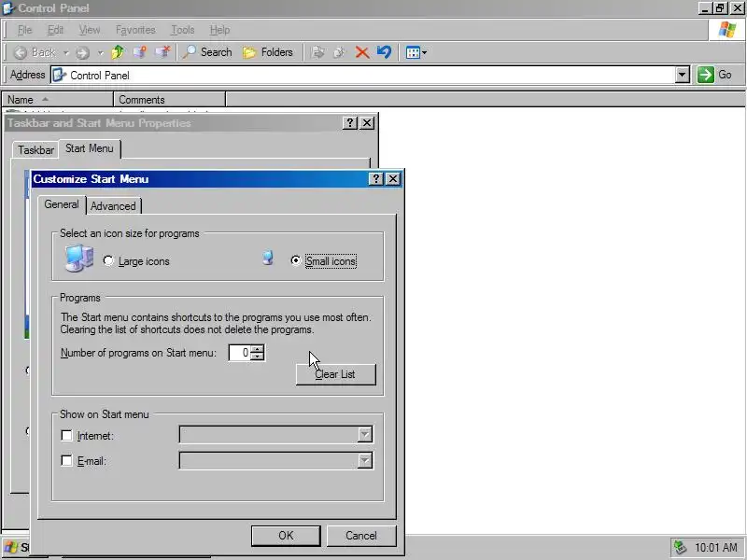Click the Forward arrow icon
The width and height of the screenshot is (747, 560).
tap(83, 52)
